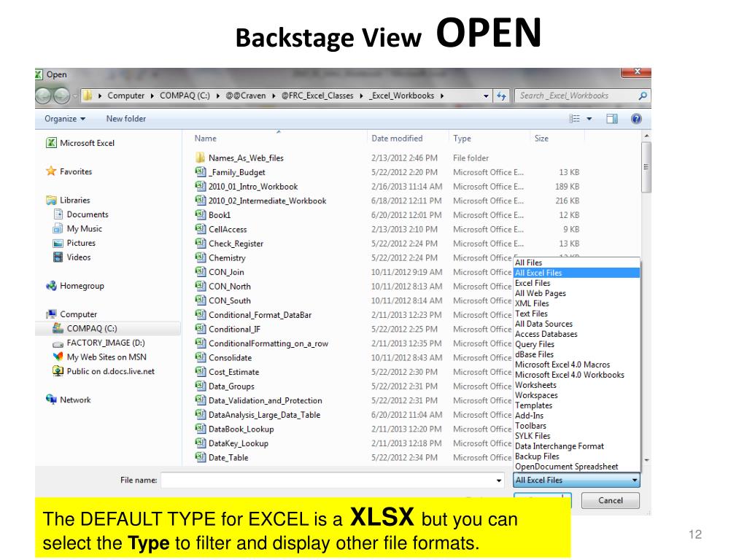Toggle the preview pane icon
747x560 pixels.
[612, 119]
